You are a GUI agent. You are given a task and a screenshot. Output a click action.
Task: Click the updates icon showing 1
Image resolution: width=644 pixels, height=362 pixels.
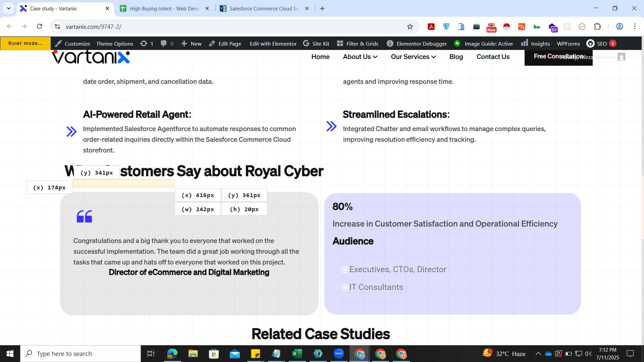(147, 44)
